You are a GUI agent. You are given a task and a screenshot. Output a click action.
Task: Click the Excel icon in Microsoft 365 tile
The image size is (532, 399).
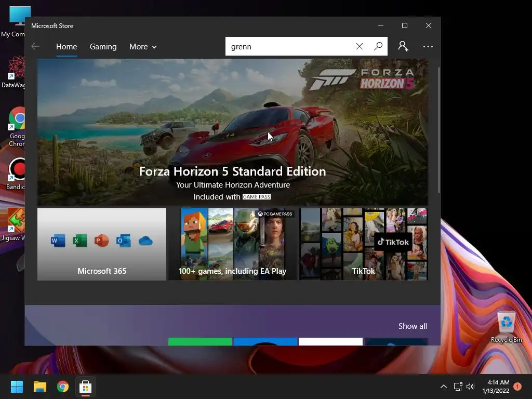pyautogui.click(x=79, y=241)
